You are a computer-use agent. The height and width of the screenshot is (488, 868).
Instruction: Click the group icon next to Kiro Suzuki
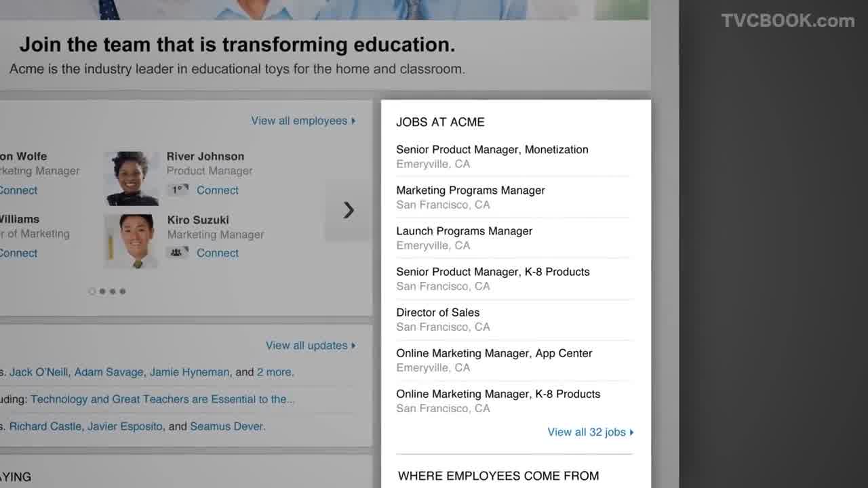[176, 253]
